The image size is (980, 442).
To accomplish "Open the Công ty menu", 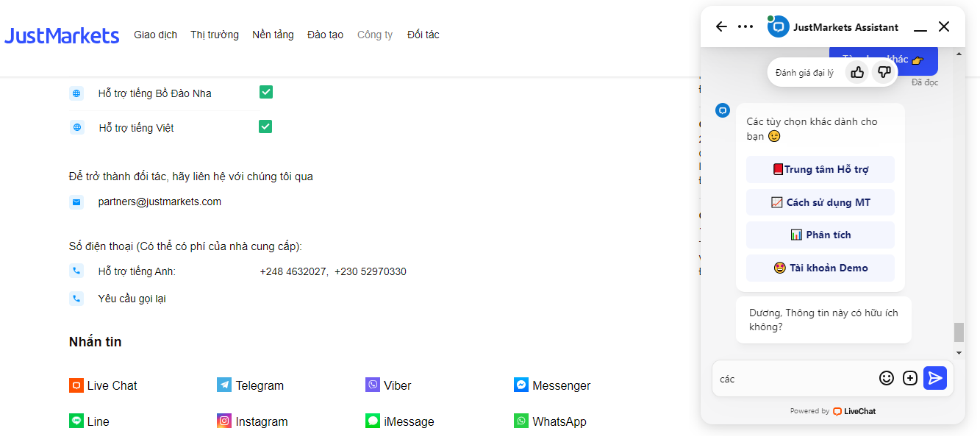I will [375, 35].
